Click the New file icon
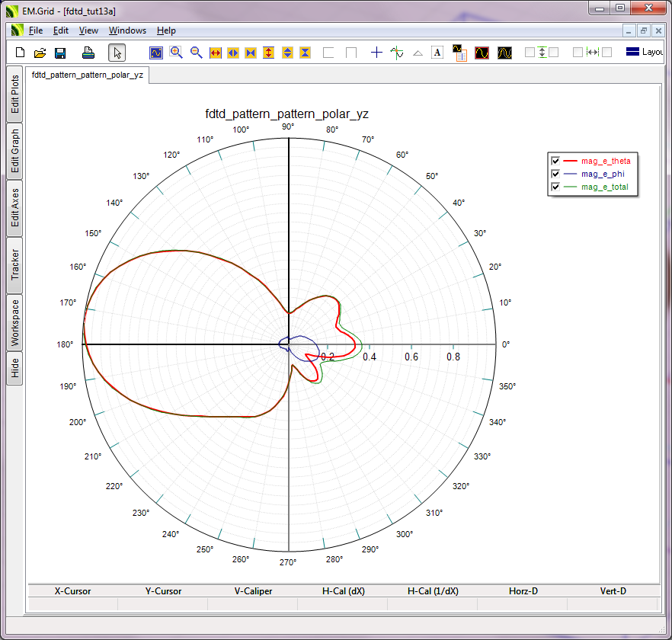The height and width of the screenshot is (640, 672). (21, 53)
